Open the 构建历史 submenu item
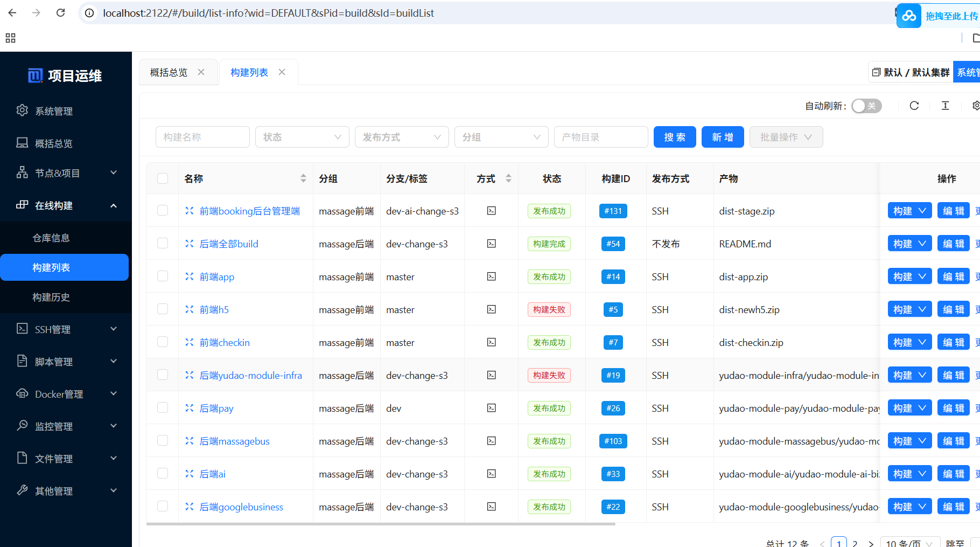Image resolution: width=980 pixels, height=547 pixels. pyautogui.click(x=66, y=297)
